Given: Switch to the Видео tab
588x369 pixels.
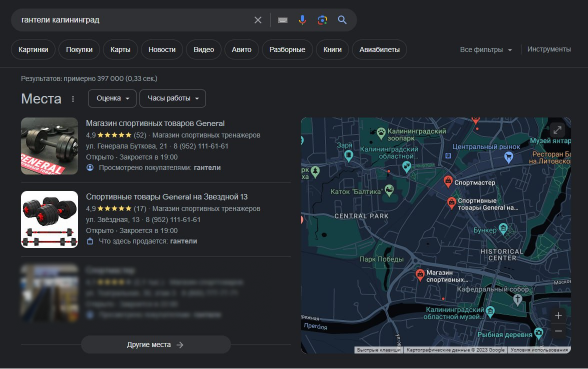Looking at the screenshot, I should [204, 50].
